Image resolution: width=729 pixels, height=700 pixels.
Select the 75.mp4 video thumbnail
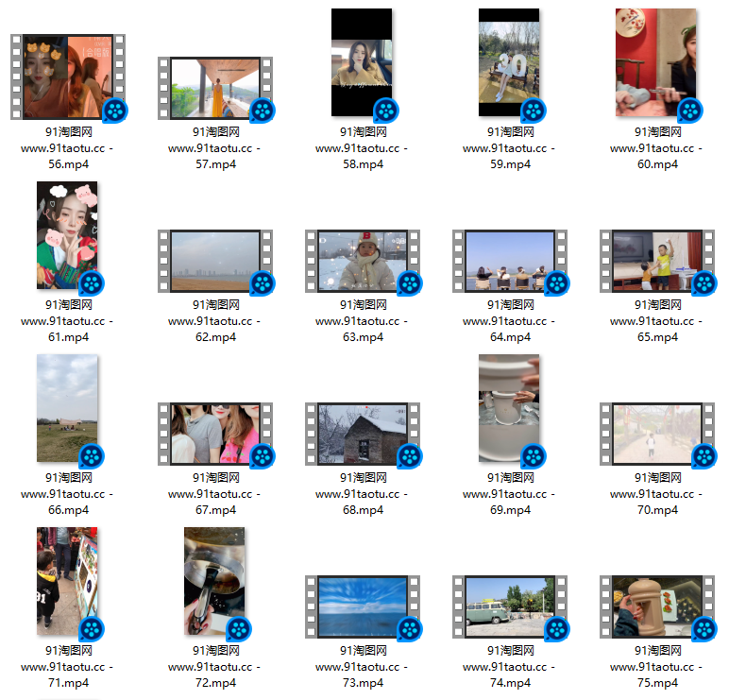(657, 607)
